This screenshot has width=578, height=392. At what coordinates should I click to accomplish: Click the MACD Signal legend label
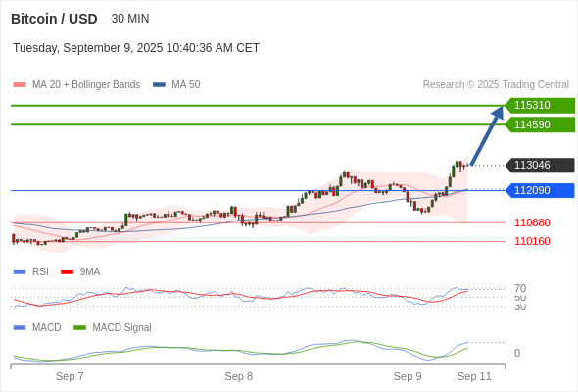click(x=122, y=328)
